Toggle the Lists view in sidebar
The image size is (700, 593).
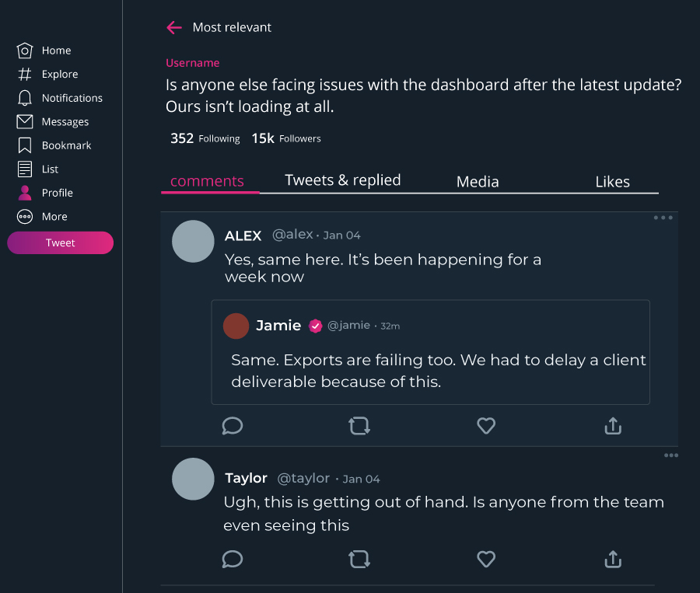tap(49, 169)
